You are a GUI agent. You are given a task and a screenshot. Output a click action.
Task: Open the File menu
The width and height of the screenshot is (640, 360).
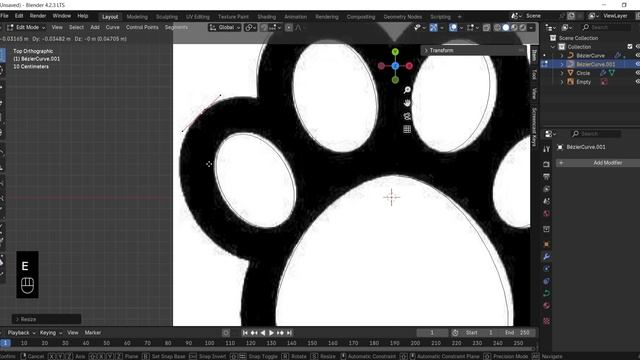tap(4, 16)
